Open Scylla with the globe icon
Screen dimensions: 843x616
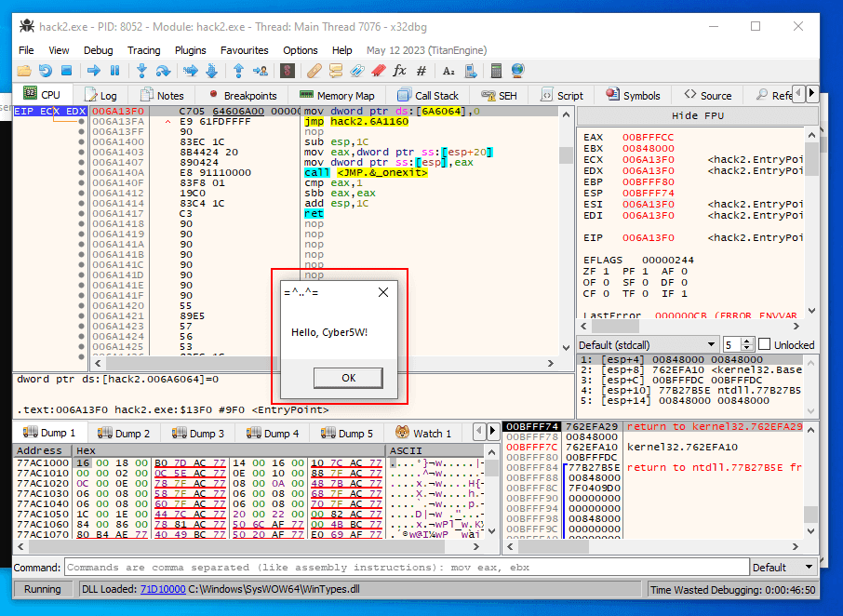[x=516, y=70]
